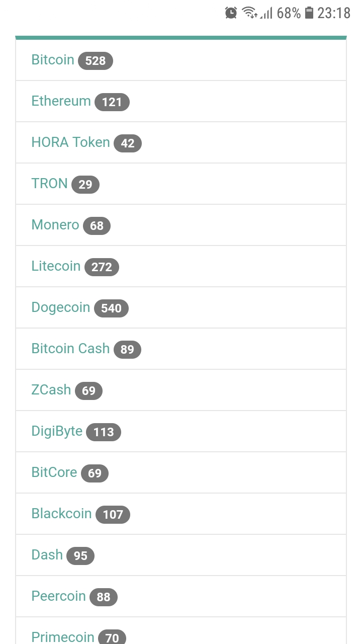
Task: Click the 540 count badge for Dogecoin
Action: point(111,308)
